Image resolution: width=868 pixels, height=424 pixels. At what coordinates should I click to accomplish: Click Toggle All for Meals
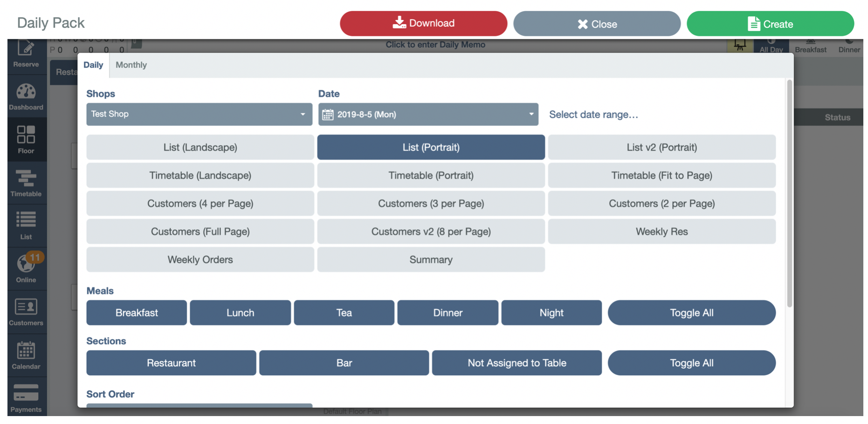[691, 313]
